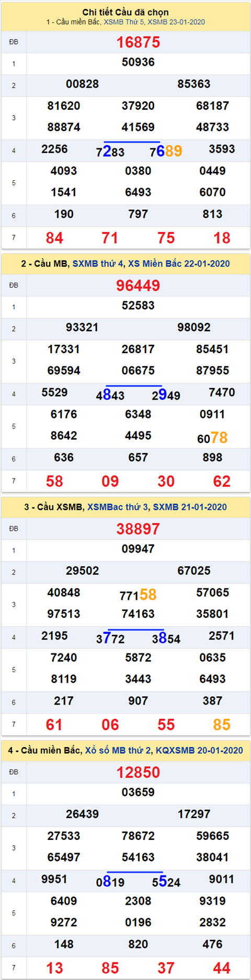Click seventh prize number 44

pos(222,969)
